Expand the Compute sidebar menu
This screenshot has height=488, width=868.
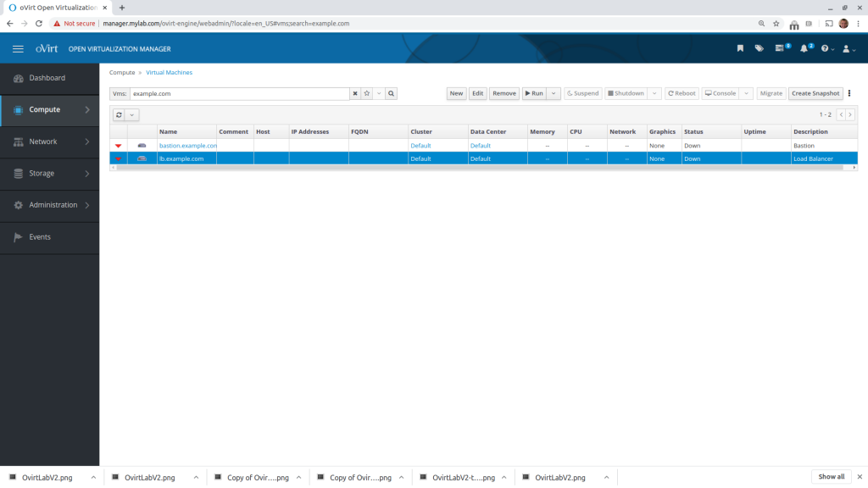click(49, 109)
